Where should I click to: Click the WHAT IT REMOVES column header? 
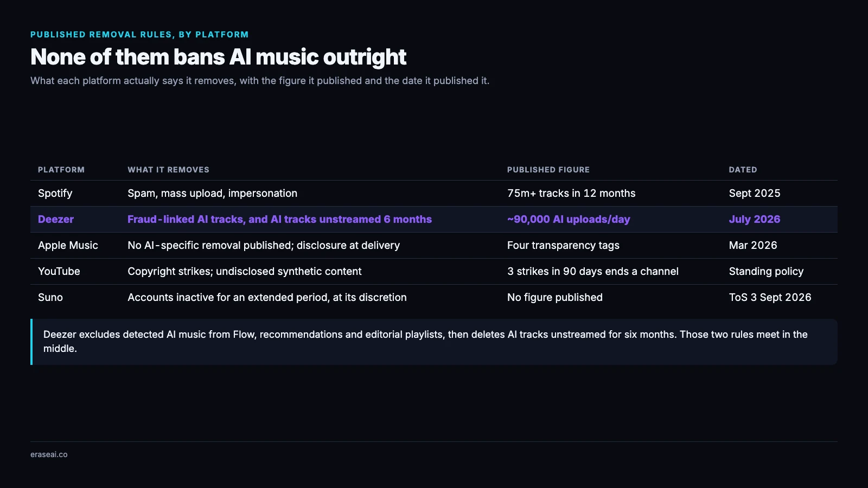coord(168,170)
